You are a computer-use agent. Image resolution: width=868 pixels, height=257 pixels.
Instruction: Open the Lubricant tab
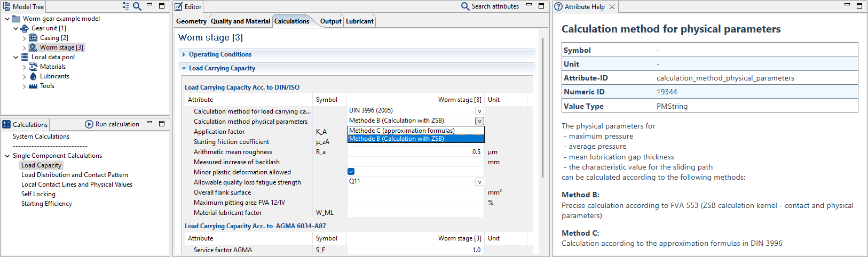click(359, 21)
